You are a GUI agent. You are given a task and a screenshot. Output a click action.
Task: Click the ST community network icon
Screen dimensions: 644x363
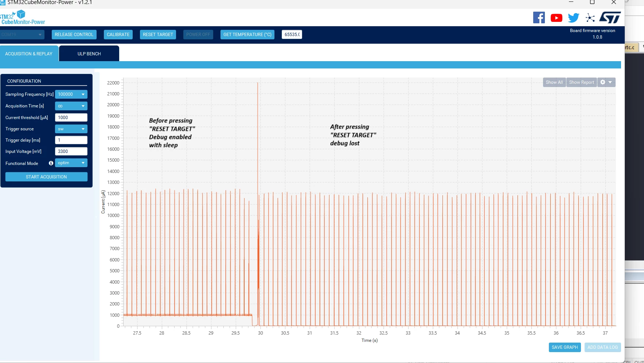(x=590, y=18)
